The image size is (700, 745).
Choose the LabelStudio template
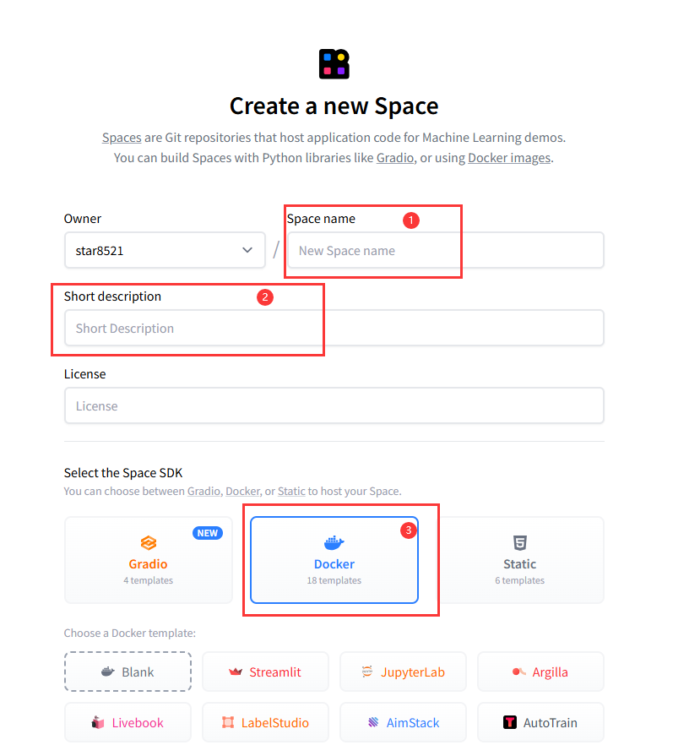tap(265, 723)
